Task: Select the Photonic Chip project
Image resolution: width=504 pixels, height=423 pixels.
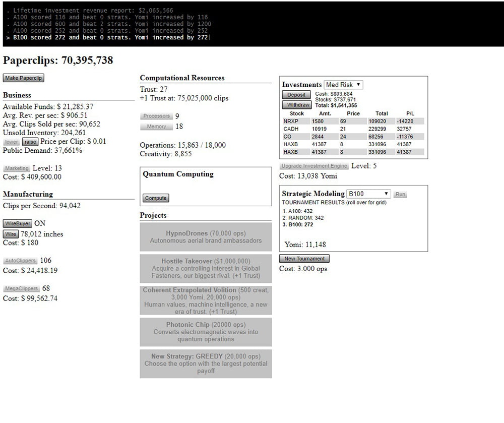Action: (206, 332)
